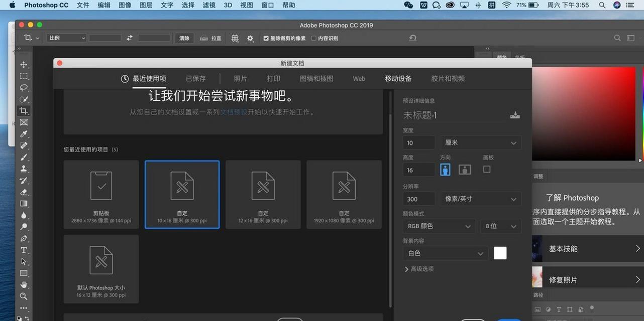Switch to the 图稿和插图 tab

click(x=316, y=78)
